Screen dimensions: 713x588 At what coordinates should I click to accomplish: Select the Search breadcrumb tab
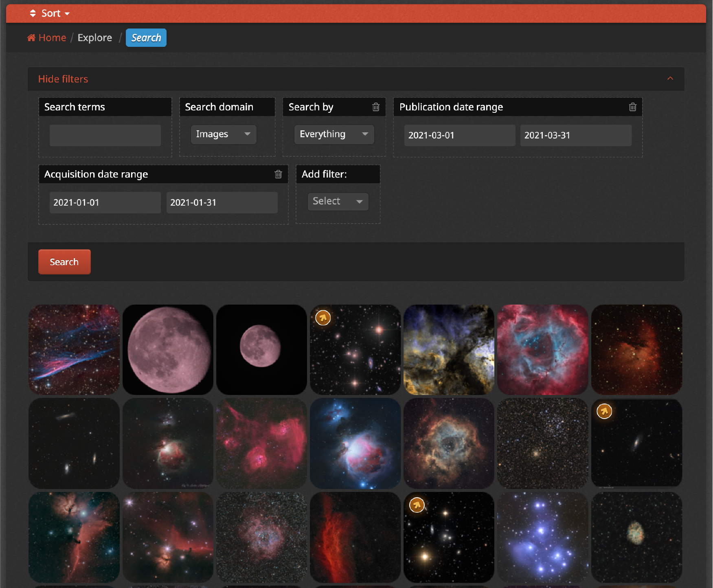(x=146, y=37)
